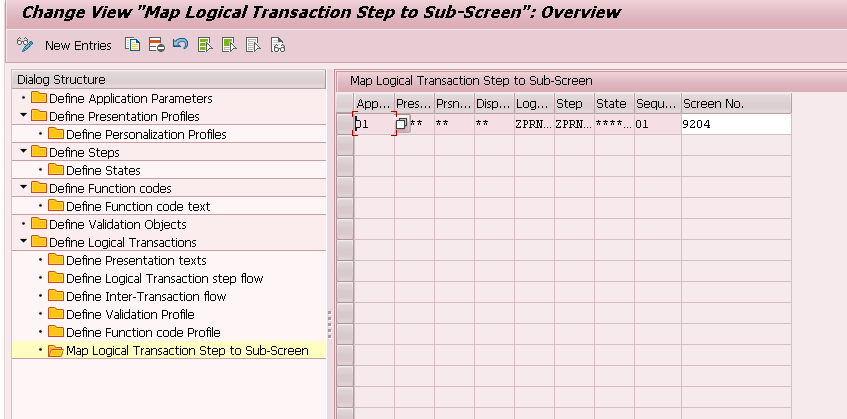
Task: Click the Disp... column header
Action: click(x=494, y=103)
